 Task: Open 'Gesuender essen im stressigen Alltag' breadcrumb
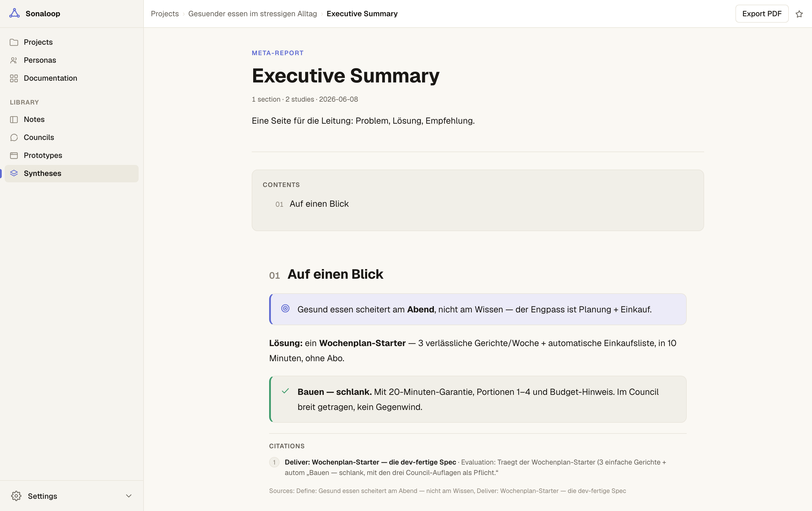point(253,14)
